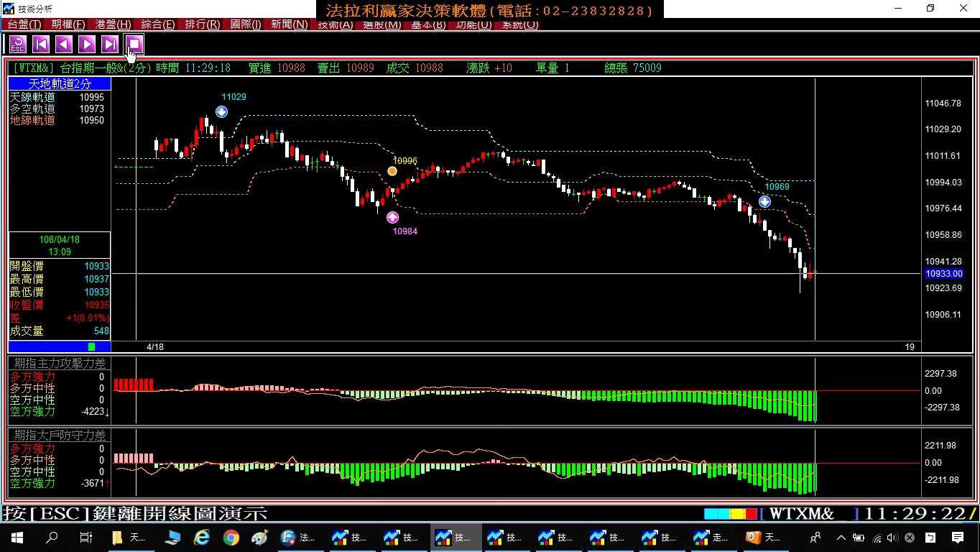Select the 期指主力攻擊力差 panel title
Viewport: 980px width, 552px height.
[x=60, y=364]
